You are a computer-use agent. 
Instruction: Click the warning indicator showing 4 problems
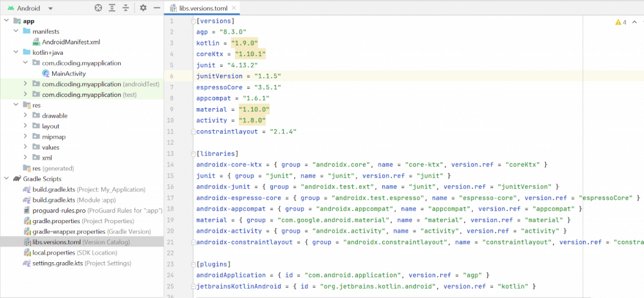pyautogui.click(x=621, y=22)
